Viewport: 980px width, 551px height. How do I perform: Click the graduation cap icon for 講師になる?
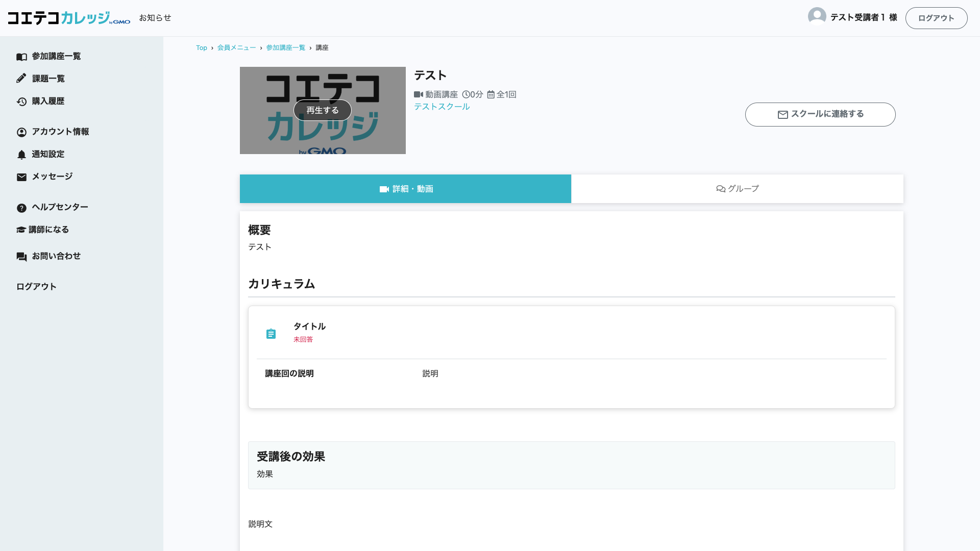(21, 230)
